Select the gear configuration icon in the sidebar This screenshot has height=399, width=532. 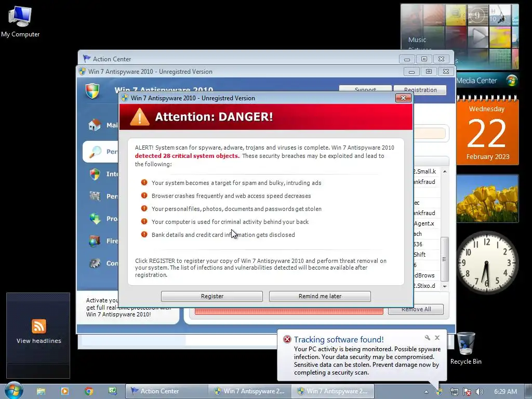pos(95,263)
